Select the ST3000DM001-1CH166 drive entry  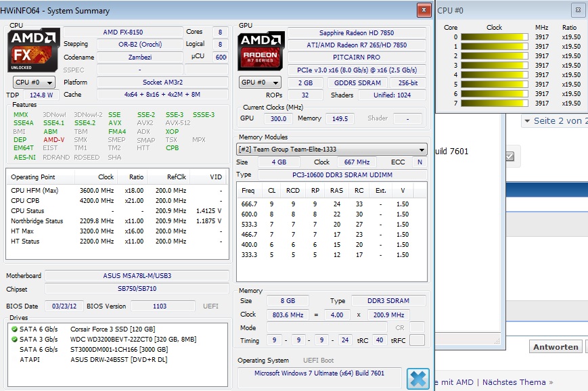(x=117, y=349)
